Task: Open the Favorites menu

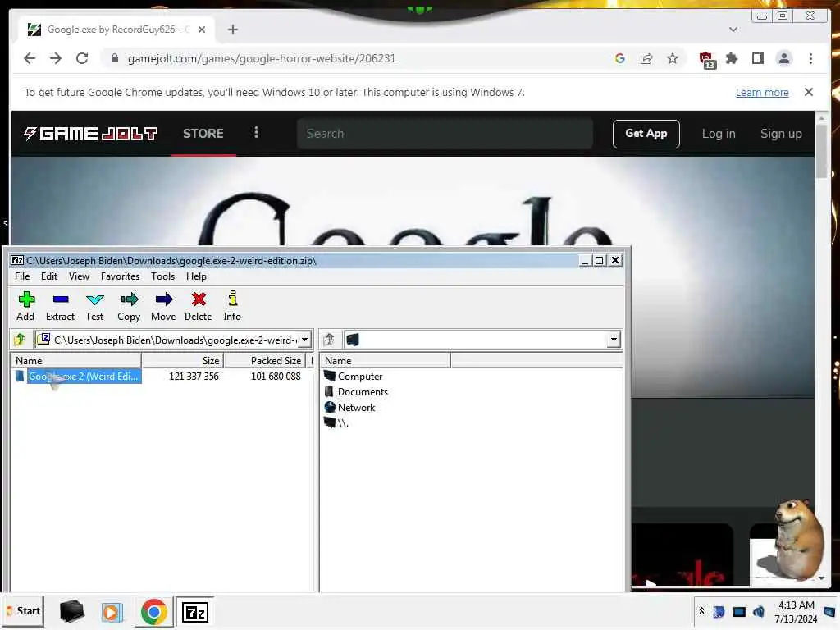Action: 120,276
